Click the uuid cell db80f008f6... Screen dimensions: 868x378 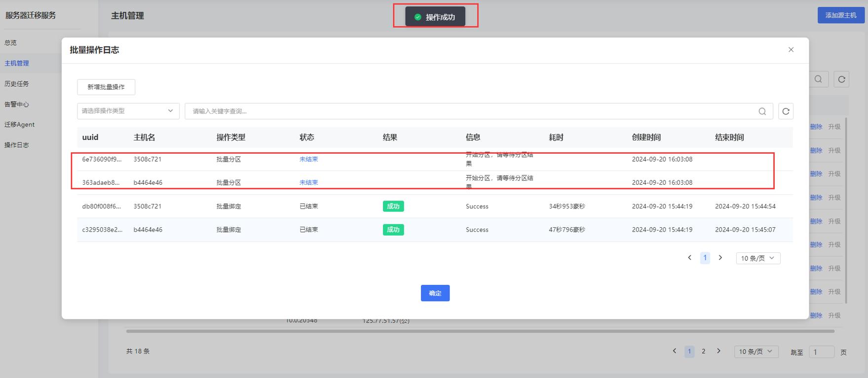point(101,206)
